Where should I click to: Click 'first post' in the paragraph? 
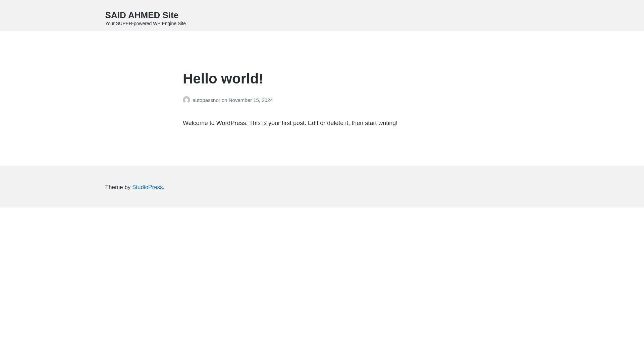click(x=293, y=123)
